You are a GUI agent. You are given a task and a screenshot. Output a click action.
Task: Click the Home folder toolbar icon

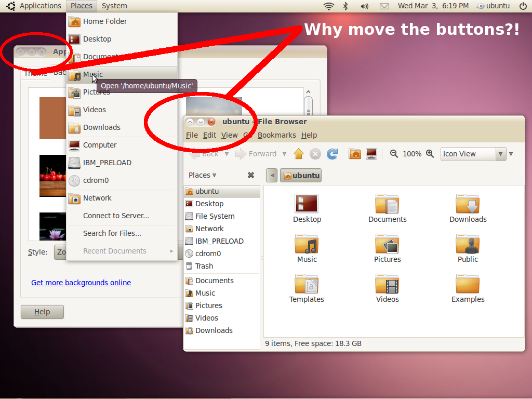pyautogui.click(x=355, y=154)
